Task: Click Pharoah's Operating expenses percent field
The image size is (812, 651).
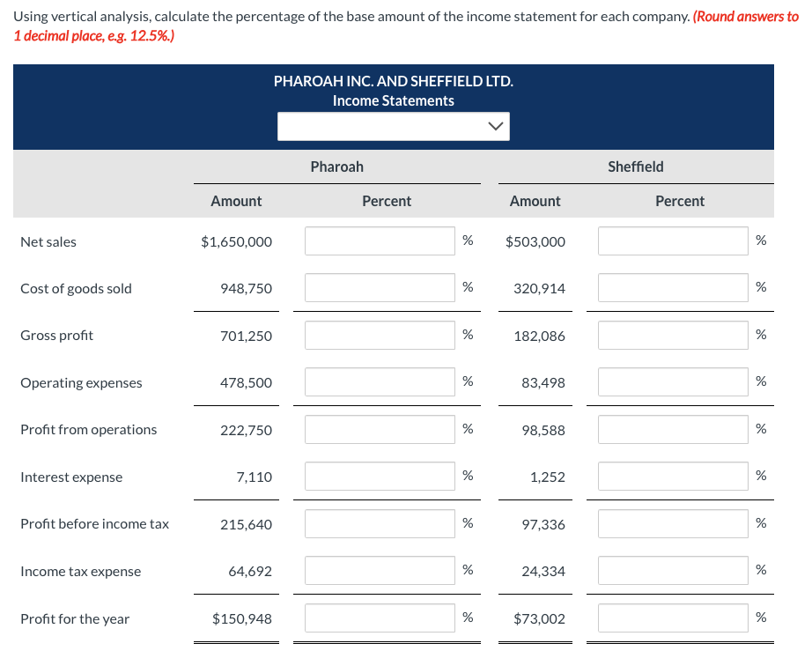Action: [379, 381]
